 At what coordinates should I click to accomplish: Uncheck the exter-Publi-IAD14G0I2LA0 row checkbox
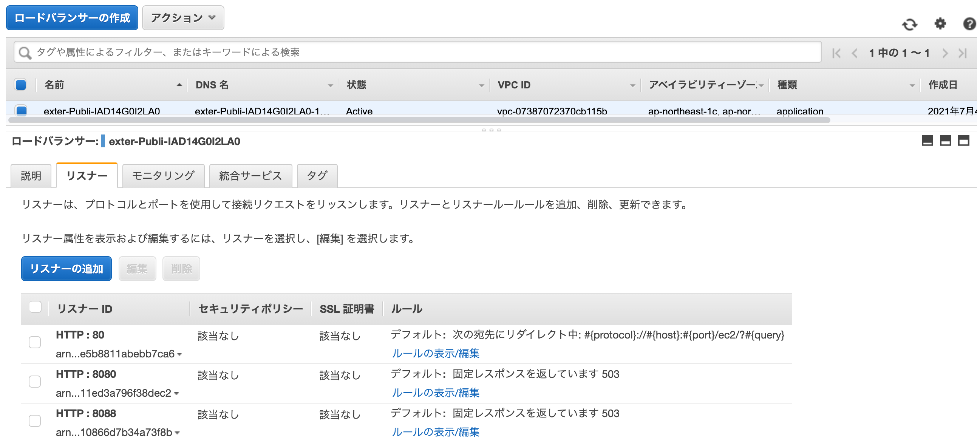[20, 111]
